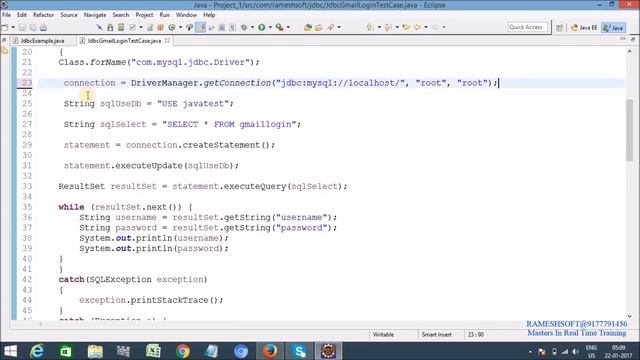
Task: Click the Debug bug icon
Action: point(244,27)
